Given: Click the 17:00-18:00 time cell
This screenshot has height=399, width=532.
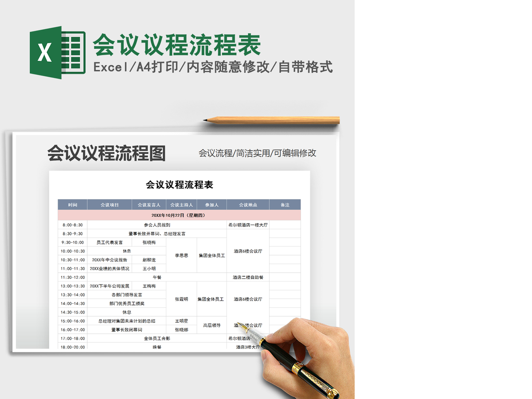Looking at the screenshot, I should pos(73,338).
